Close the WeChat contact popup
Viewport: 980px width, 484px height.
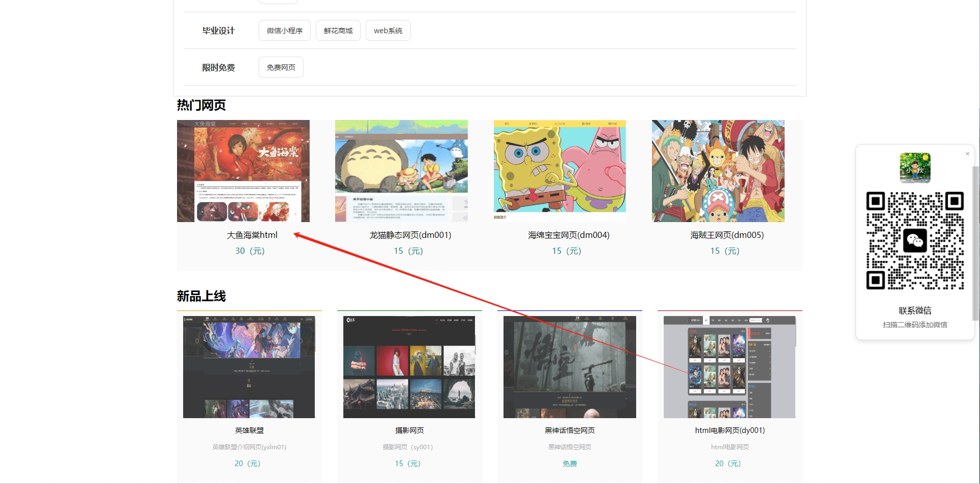coord(967,154)
